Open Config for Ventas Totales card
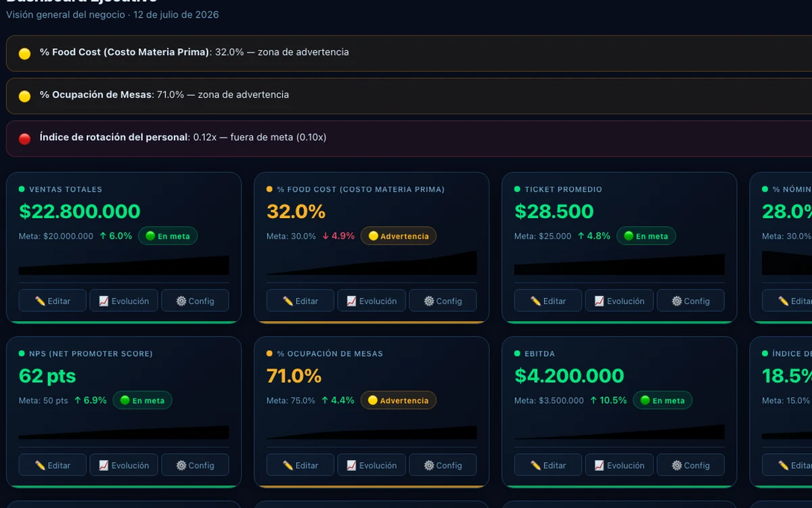 (195, 301)
